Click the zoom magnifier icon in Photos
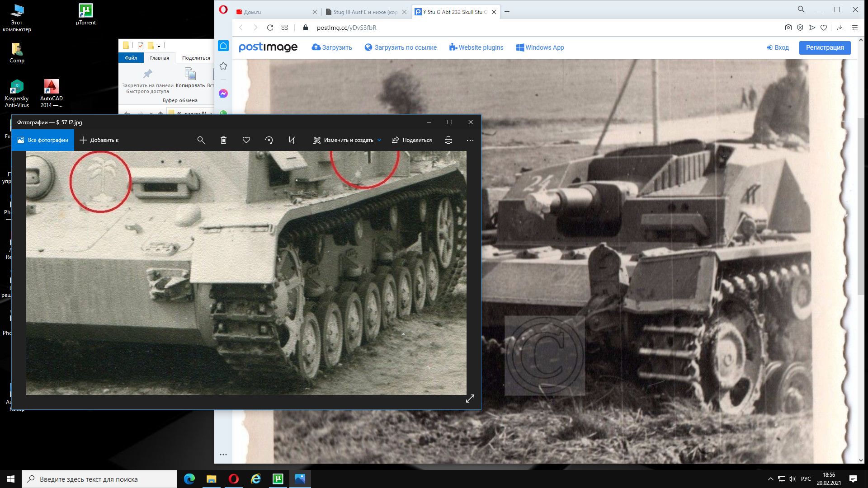Screen dimensions: 868x488 tap(201, 140)
